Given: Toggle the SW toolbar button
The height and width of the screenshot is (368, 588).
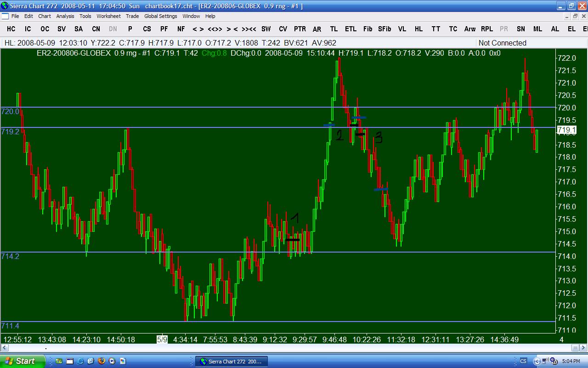Looking at the screenshot, I should pos(266,29).
